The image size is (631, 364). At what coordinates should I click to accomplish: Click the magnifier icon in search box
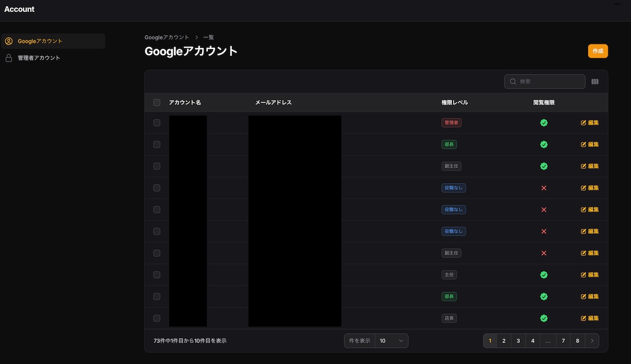point(513,82)
